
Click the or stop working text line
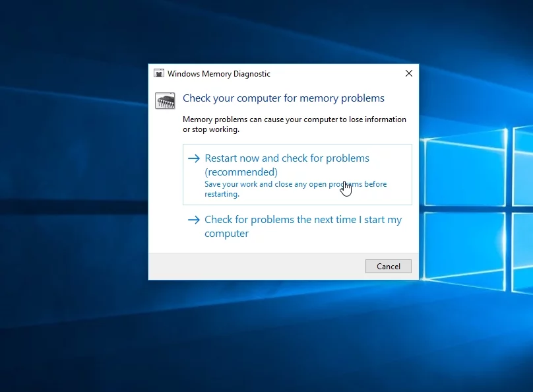tap(211, 129)
